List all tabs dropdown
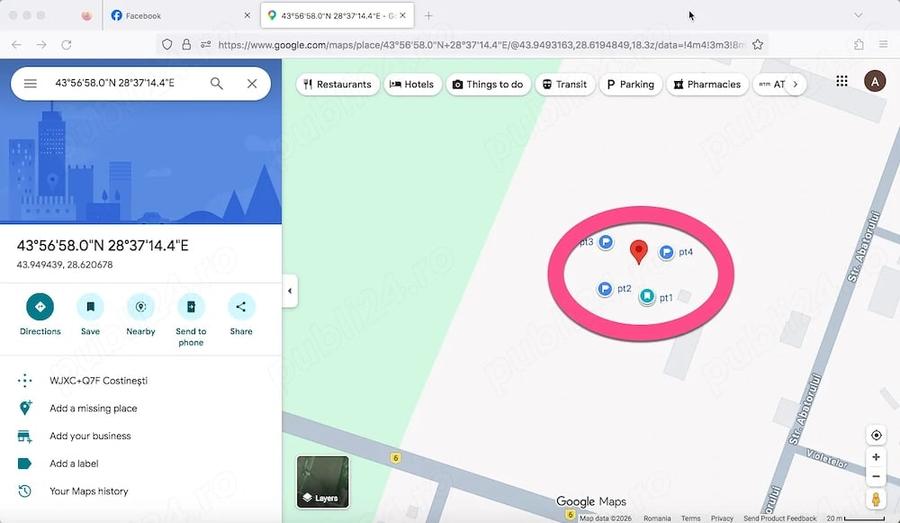 click(x=858, y=16)
